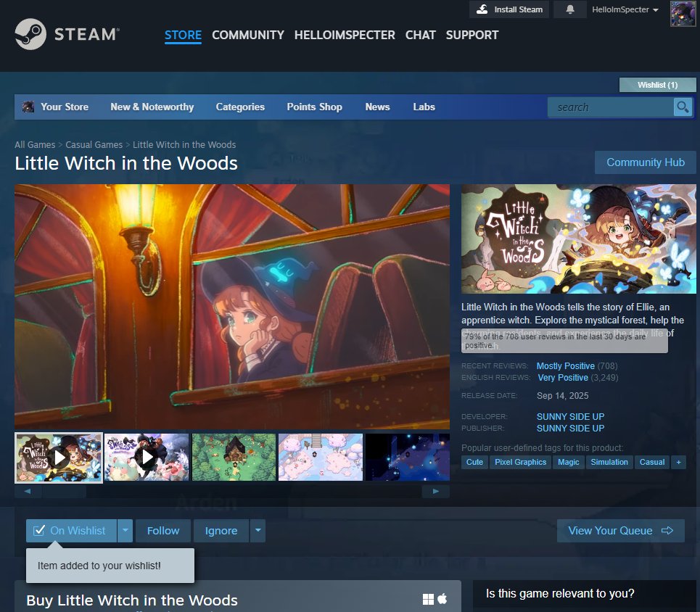
Task: Open the SUPPORT menu item
Action: [x=472, y=35]
